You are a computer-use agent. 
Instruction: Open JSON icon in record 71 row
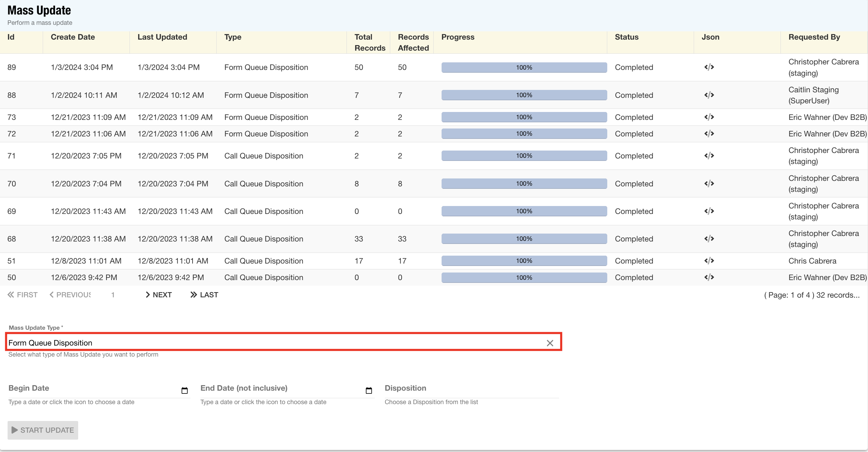(709, 156)
